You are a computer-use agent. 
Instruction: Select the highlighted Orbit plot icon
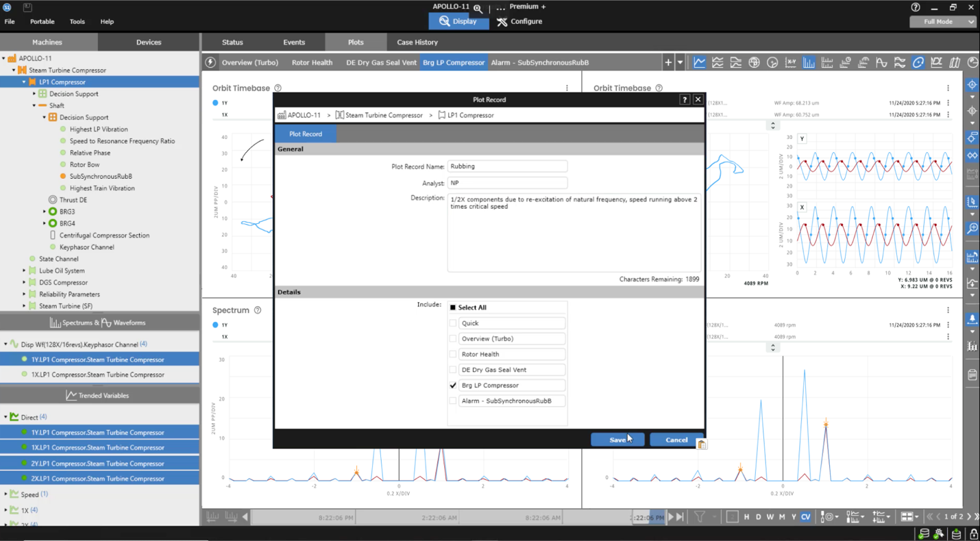[x=918, y=62]
